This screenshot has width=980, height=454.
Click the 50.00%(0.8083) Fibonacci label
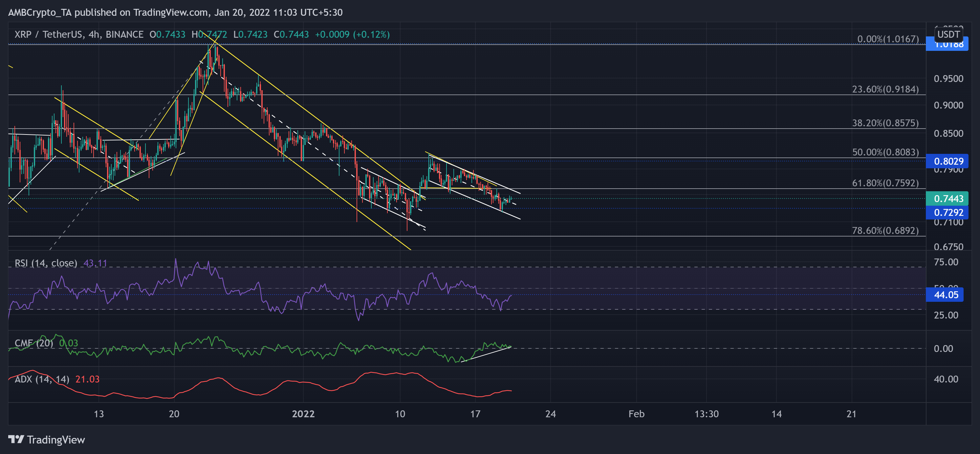click(885, 152)
